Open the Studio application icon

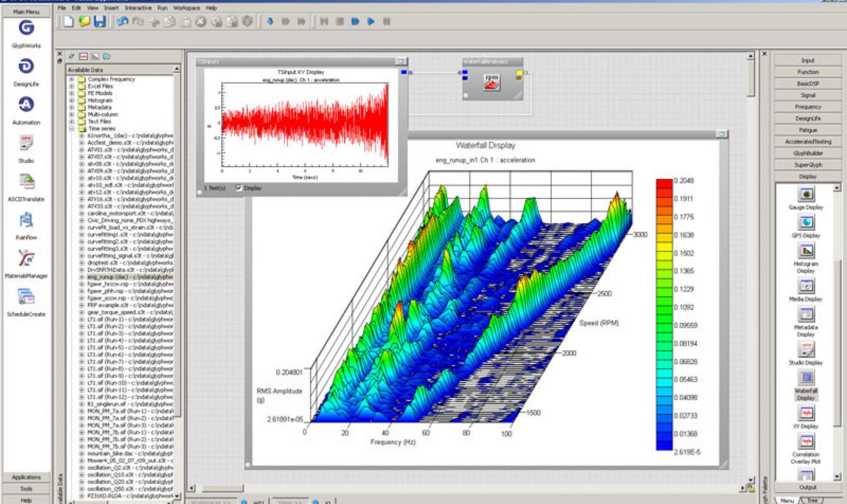point(26,143)
